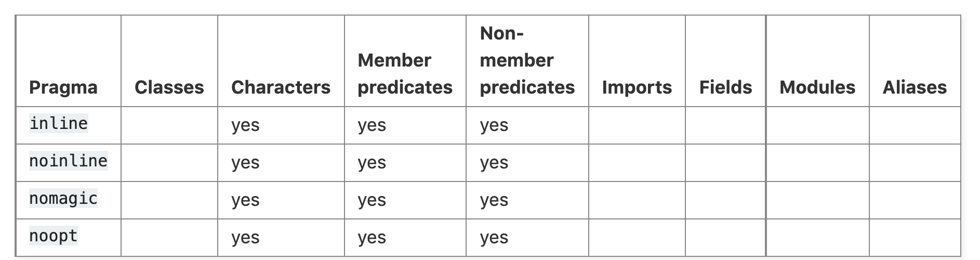Click yes under Characters for noopt

pos(245,238)
